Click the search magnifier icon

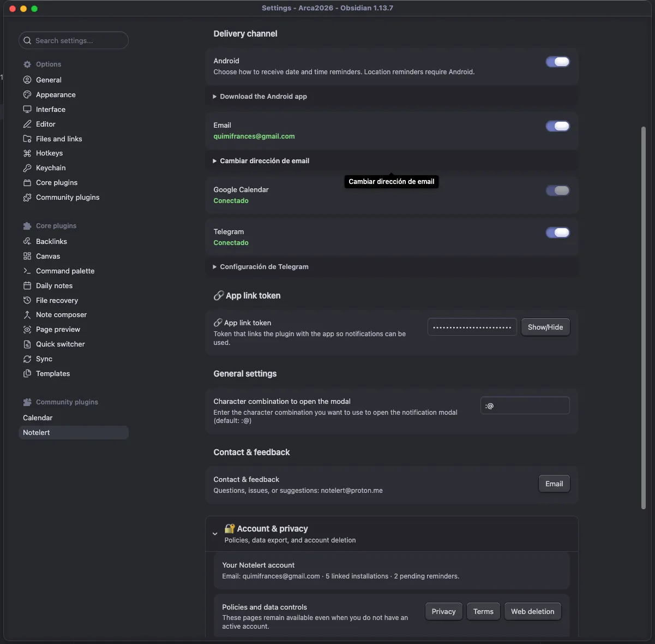[x=27, y=40]
